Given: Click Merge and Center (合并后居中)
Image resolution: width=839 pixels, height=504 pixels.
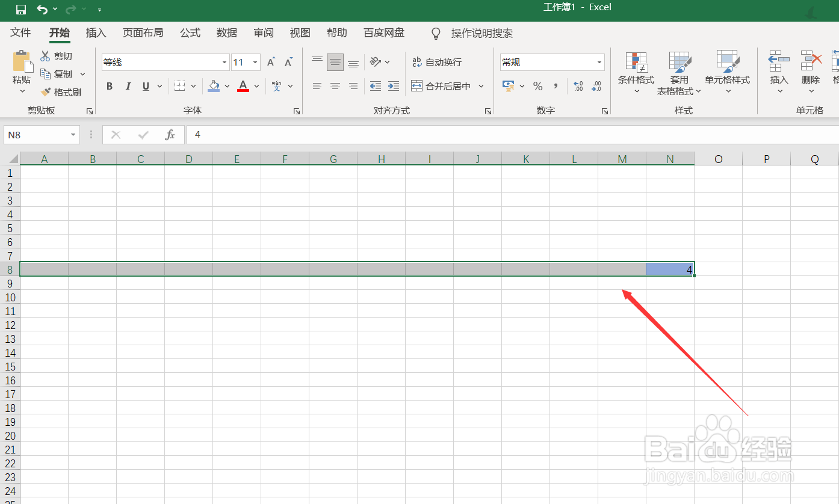Looking at the screenshot, I should (x=441, y=86).
